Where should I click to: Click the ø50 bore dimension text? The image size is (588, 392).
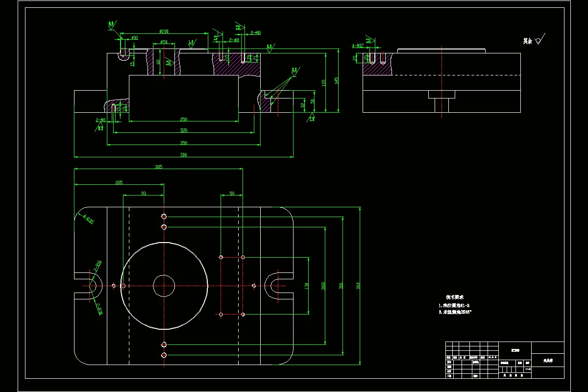[x=164, y=42]
